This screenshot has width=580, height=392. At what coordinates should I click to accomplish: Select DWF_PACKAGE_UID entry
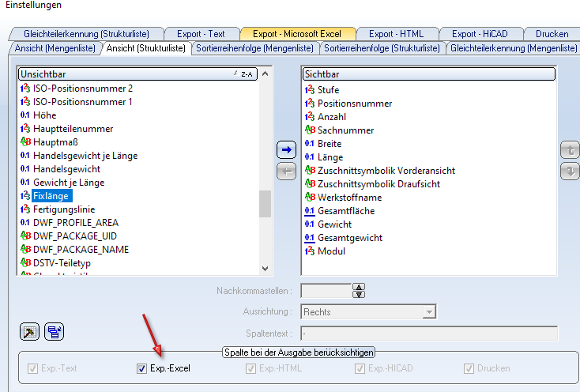pos(75,236)
